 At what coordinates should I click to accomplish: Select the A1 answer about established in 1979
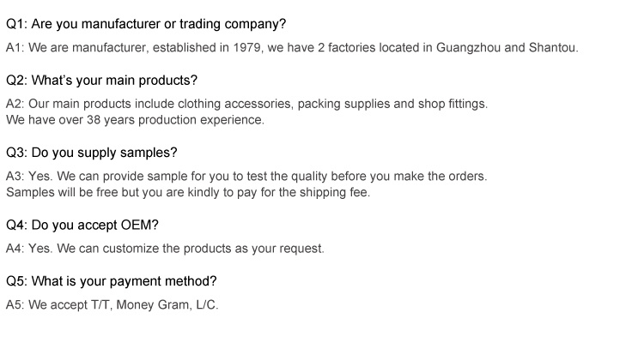[292, 48]
